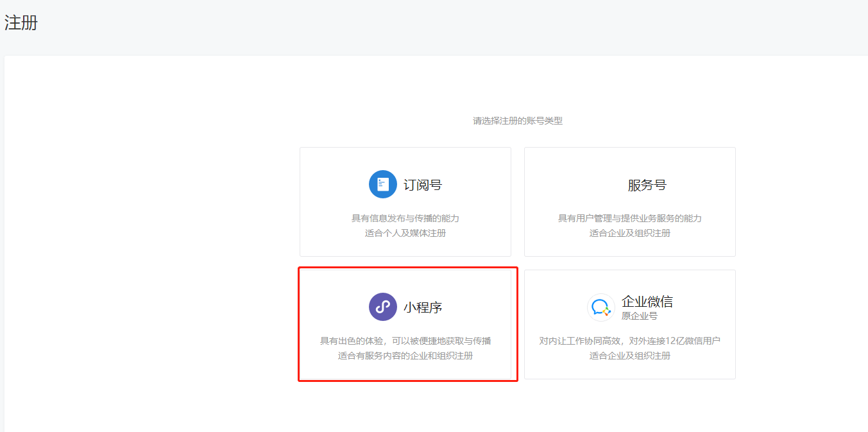
Task: Select the 企业微信 title
Action: 647,302
